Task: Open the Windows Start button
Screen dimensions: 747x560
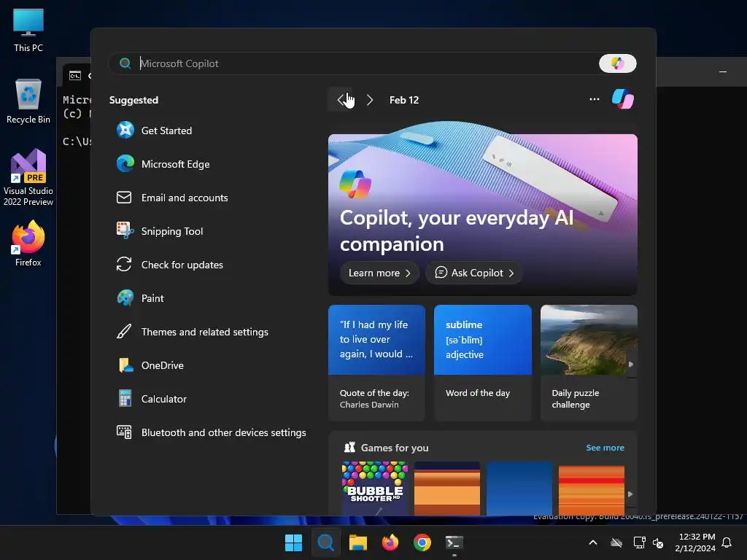Action: (x=293, y=542)
